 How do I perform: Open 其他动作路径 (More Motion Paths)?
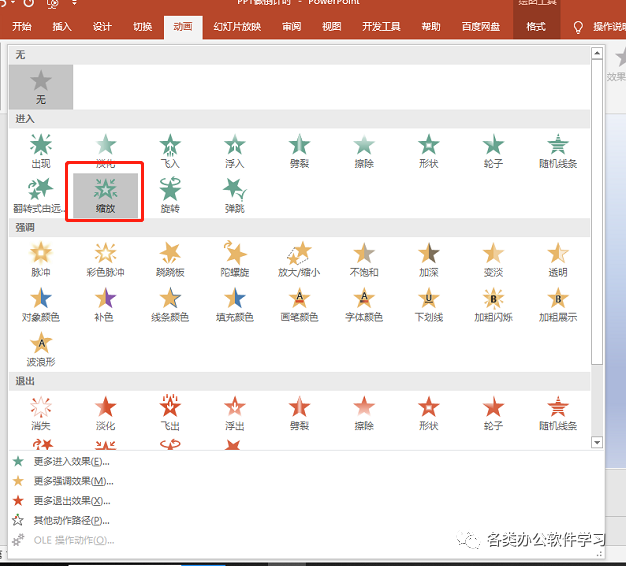(70, 520)
